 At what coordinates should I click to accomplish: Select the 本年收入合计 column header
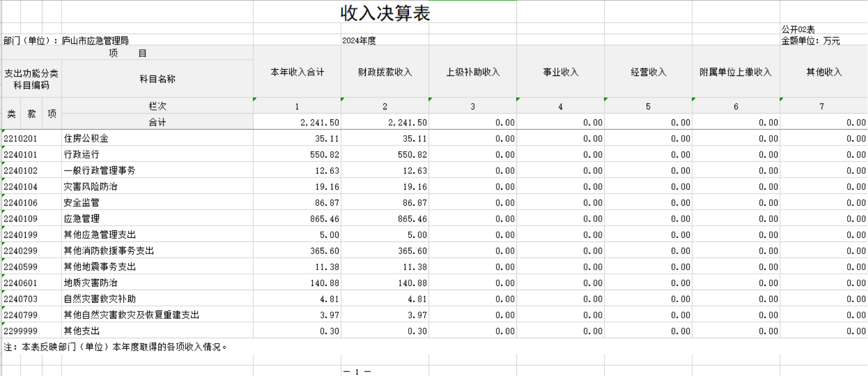point(297,72)
